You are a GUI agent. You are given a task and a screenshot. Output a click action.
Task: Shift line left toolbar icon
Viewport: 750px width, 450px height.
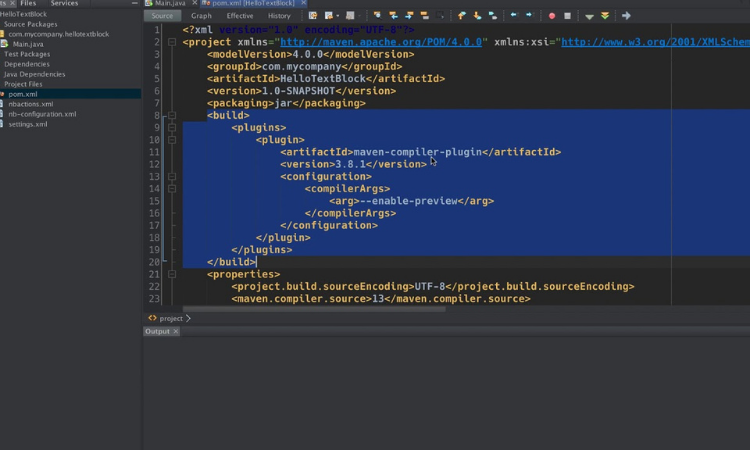(x=514, y=16)
